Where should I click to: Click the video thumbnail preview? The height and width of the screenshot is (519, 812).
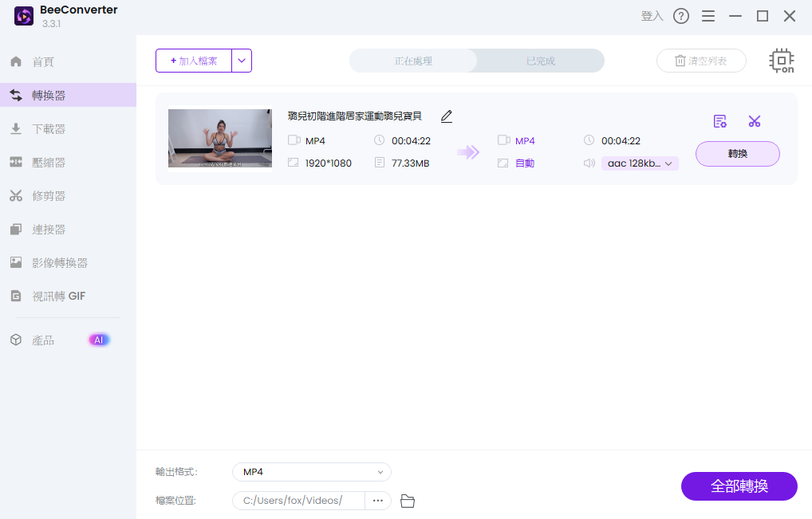click(x=220, y=138)
